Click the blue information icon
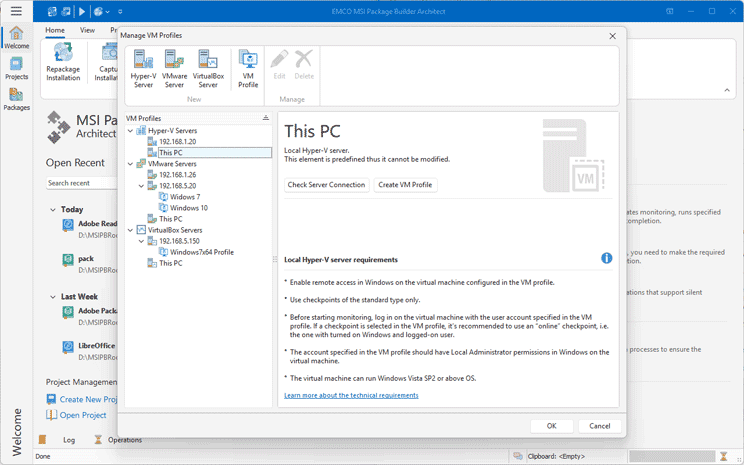The image size is (744, 465). pos(606,258)
